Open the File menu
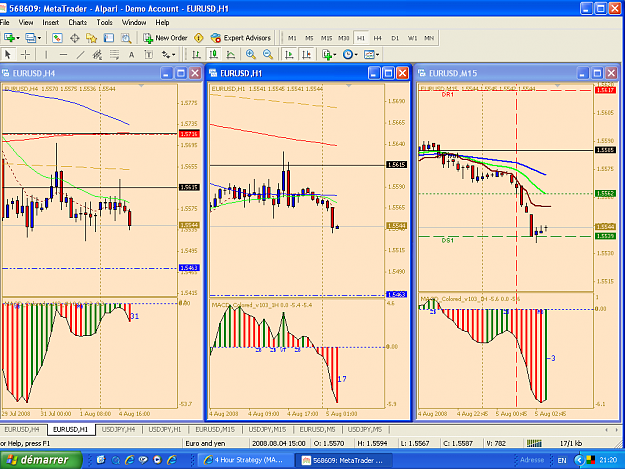Viewport: 625px width, 469px height. coord(5,22)
